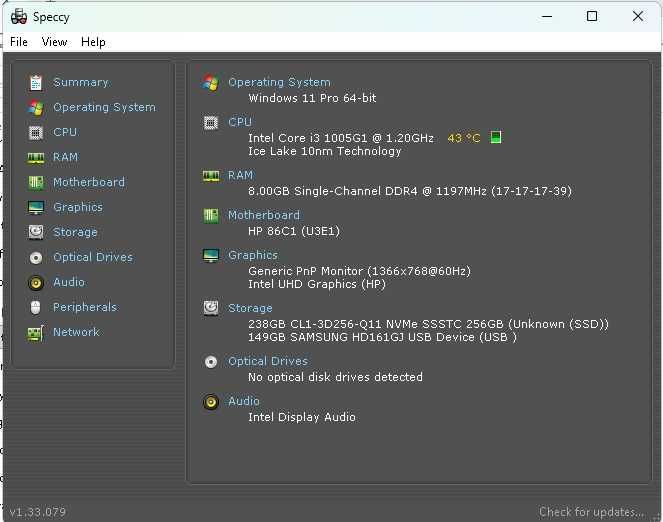Click Graphics monitor icon in summary panel
The image size is (663, 522).
[x=211, y=255]
